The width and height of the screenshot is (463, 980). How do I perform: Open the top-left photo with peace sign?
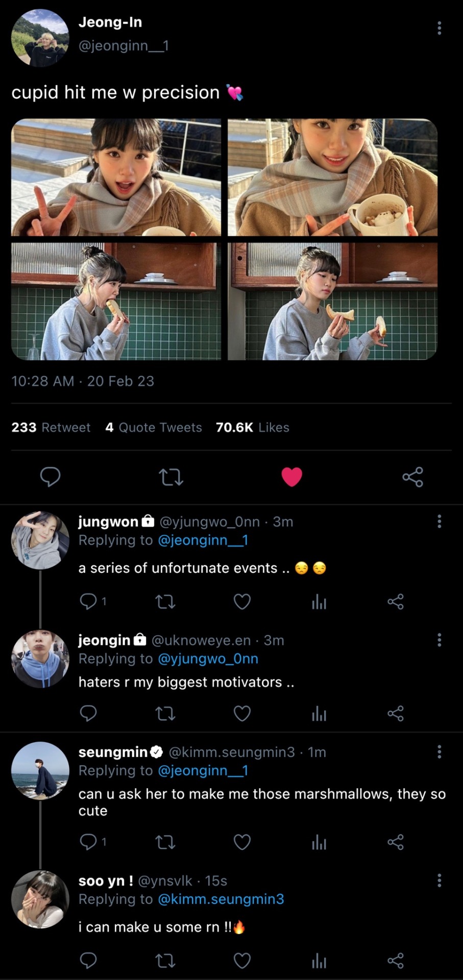(x=116, y=177)
